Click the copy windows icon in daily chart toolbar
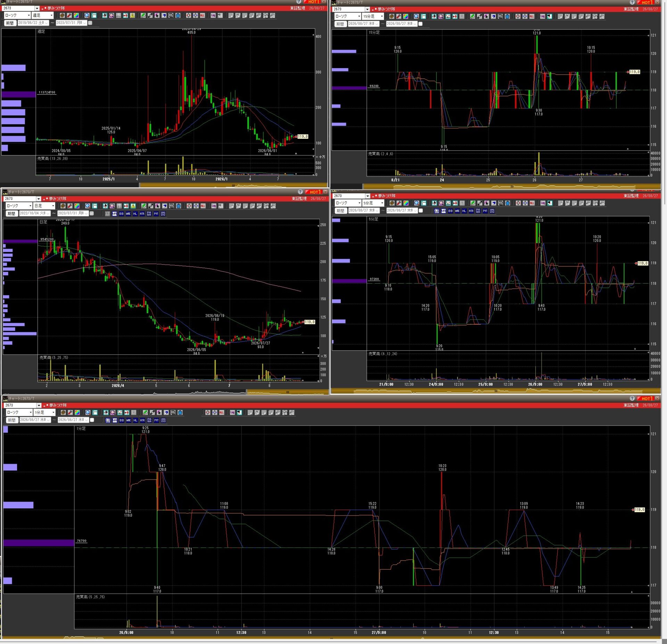This screenshot has width=667, height=644. tap(172, 206)
